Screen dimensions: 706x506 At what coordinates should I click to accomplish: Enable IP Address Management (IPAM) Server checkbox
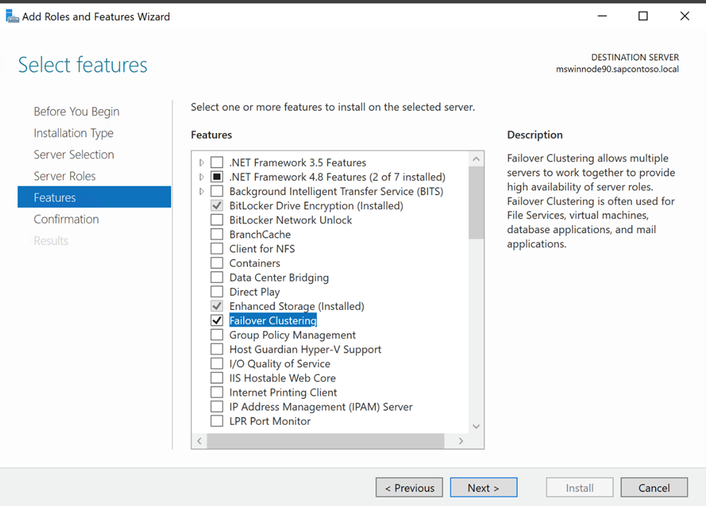click(x=217, y=407)
